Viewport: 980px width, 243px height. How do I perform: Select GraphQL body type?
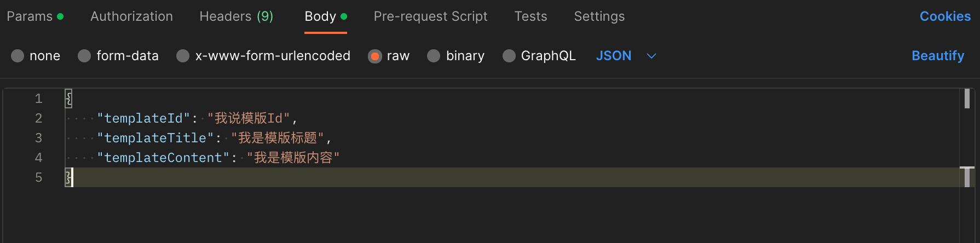tap(509, 56)
